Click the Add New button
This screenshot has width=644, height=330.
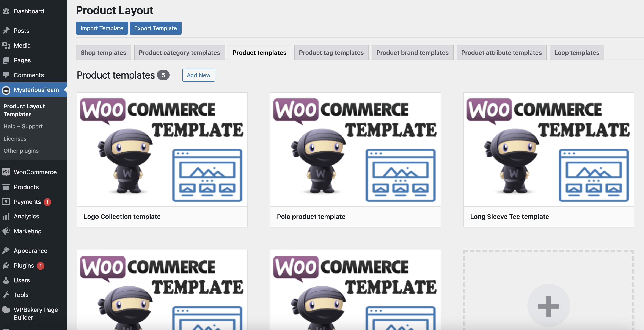198,75
